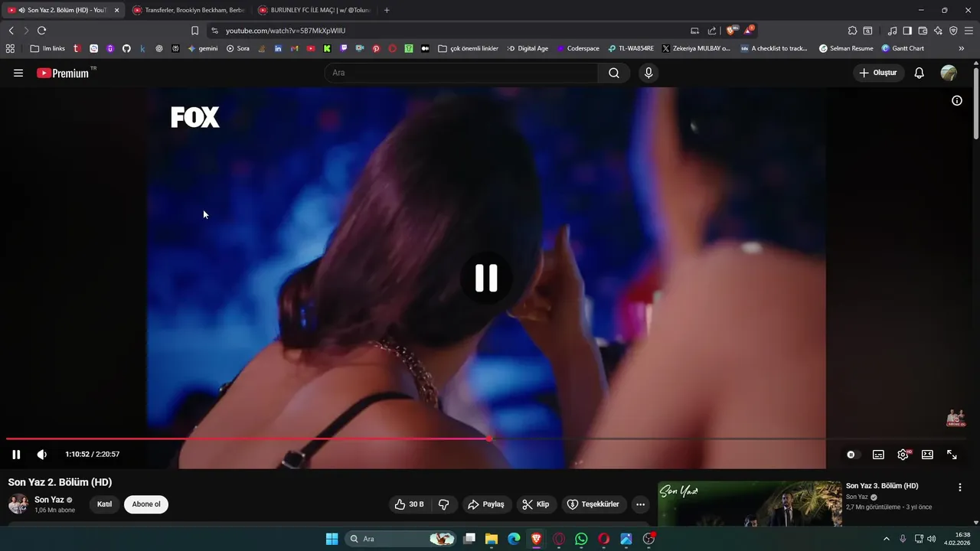Dislike the video thumbs-down
Image resolution: width=980 pixels, height=551 pixels.
tap(444, 504)
